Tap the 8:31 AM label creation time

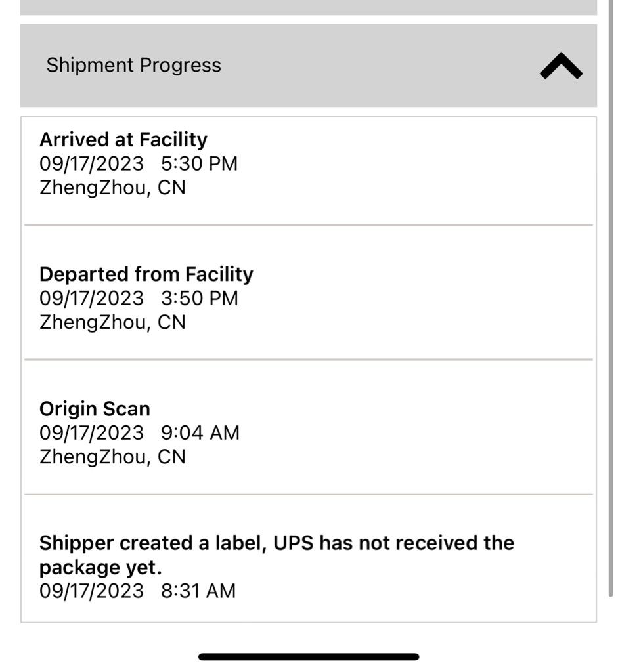pyautogui.click(x=198, y=591)
